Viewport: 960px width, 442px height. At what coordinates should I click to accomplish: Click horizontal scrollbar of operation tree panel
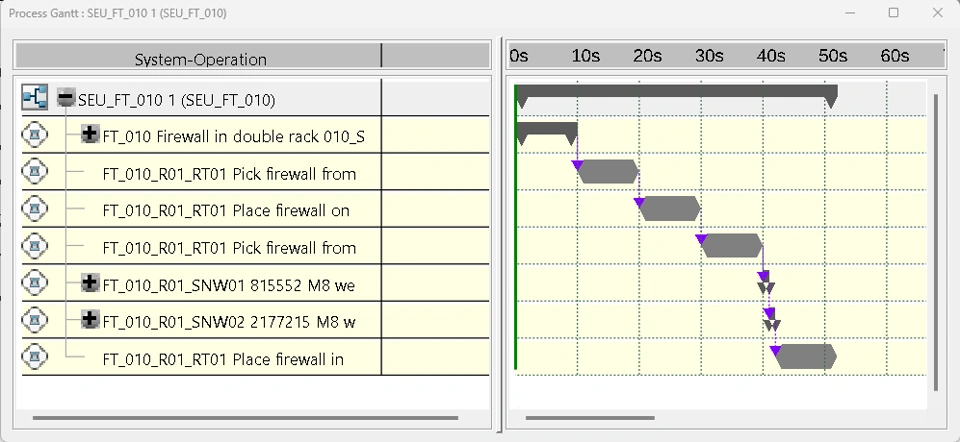tap(246, 418)
